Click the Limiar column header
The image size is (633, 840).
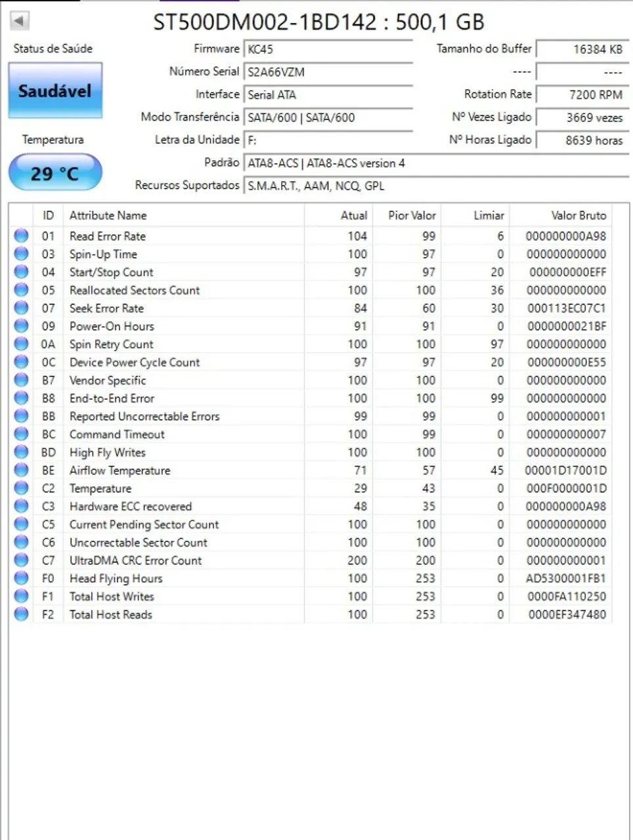pos(475,215)
